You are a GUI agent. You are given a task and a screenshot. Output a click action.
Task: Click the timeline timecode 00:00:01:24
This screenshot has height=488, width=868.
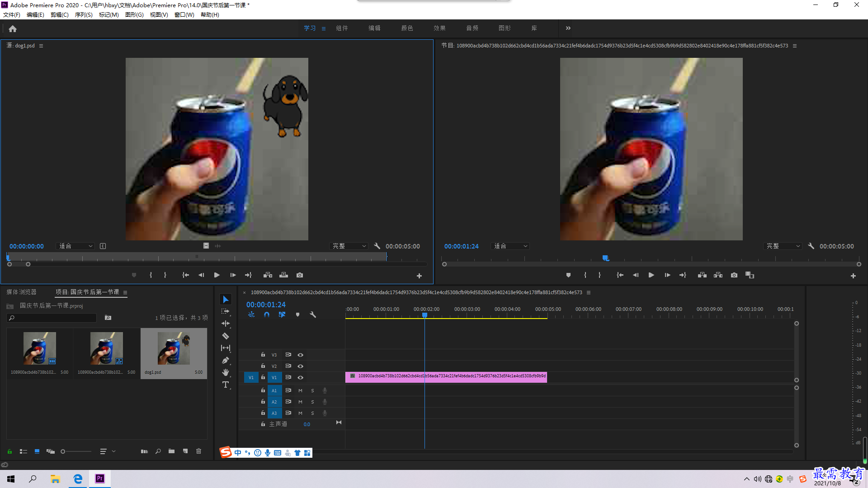266,305
